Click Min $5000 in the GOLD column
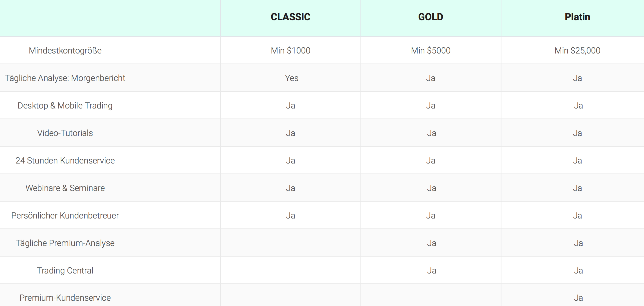The image size is (644, 306). click(x=430, y=50)
